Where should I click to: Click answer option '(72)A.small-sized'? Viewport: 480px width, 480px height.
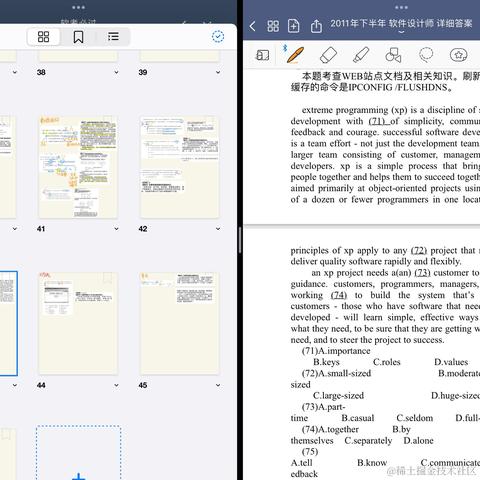coord(336,373)
